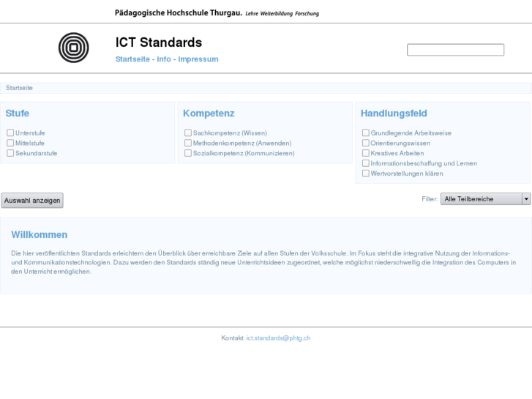The width and height of the screenshot is (532, 399).
Task: Click the ICT Standards concentric circles logo
Action: pos(74,48)
